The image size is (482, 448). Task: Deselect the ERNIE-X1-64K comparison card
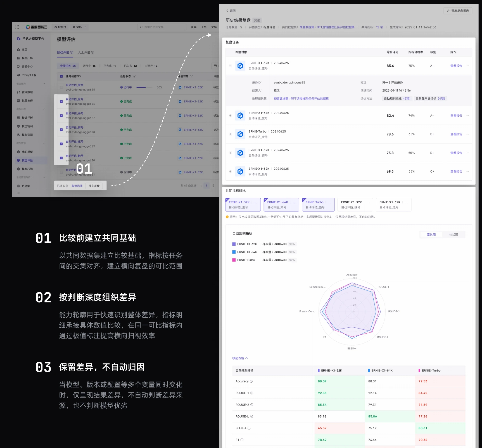281,205
